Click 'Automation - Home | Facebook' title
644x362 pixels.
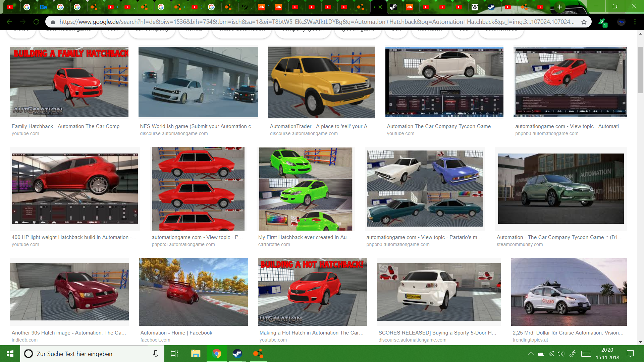(x=176, y=333)
